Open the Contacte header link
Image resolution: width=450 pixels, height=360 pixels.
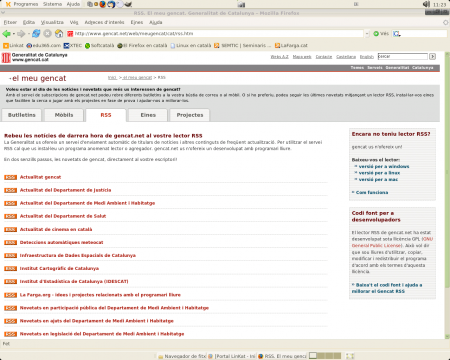point(324,57)
